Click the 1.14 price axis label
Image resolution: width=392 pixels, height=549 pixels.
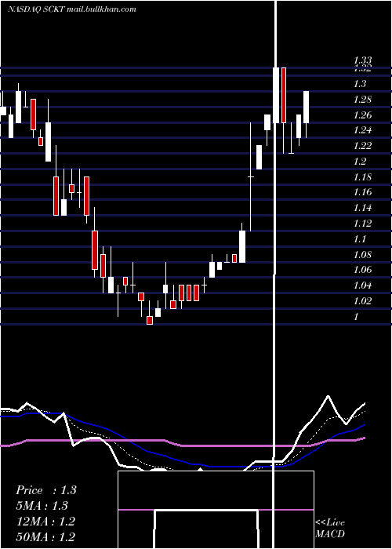coord(362,208)
